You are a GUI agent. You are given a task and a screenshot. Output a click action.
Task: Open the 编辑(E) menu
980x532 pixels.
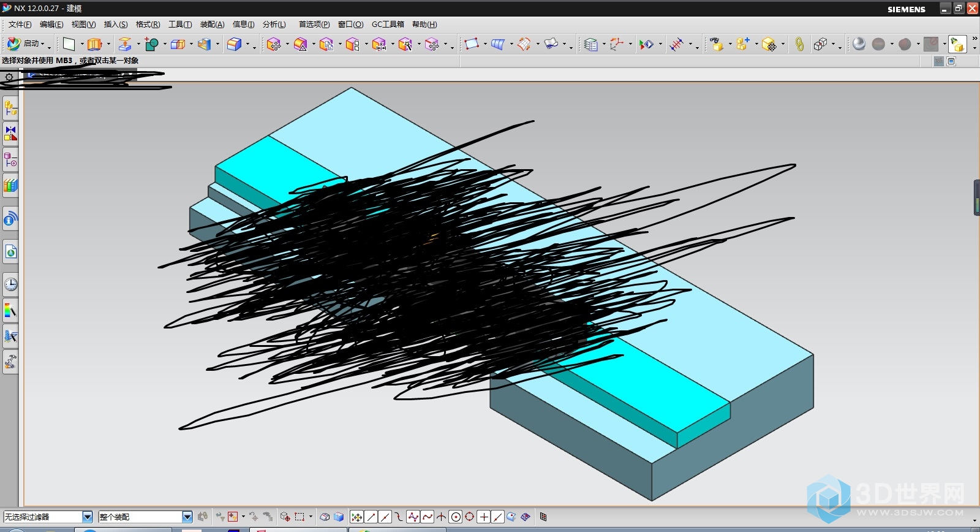pos(51,25)
